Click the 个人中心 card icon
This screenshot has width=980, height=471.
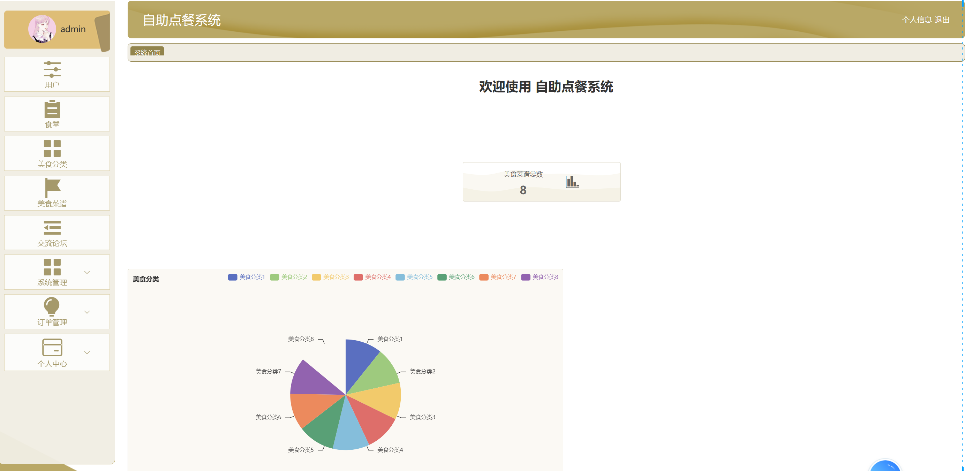click(52, 347)
